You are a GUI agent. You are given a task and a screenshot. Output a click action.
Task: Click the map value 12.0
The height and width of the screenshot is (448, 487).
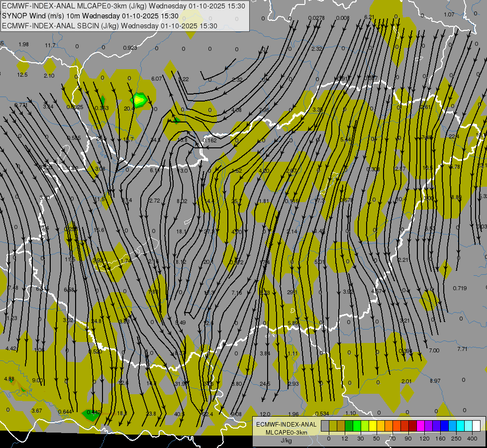click(x=265, y=414)
